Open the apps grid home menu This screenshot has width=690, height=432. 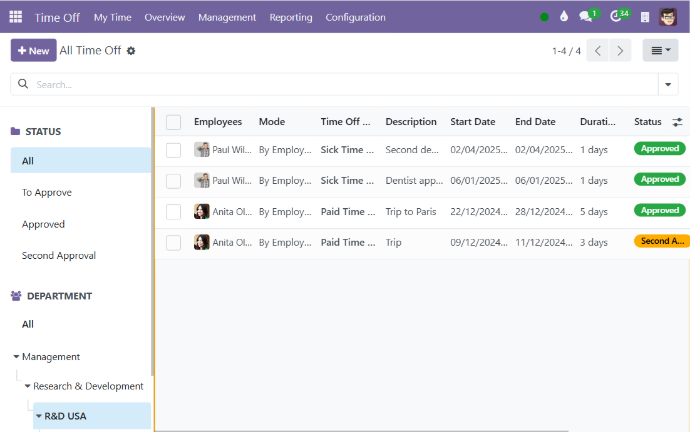click(x=15, y=17)
